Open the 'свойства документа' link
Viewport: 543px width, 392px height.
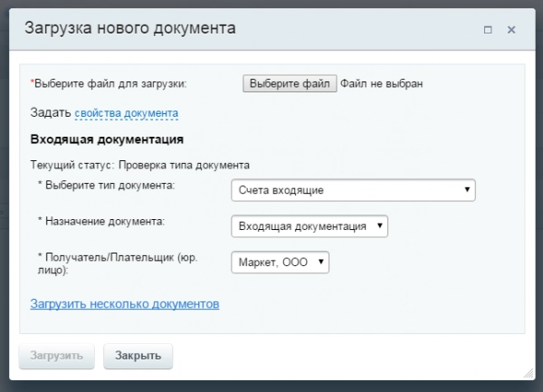[x=126, y=113]
